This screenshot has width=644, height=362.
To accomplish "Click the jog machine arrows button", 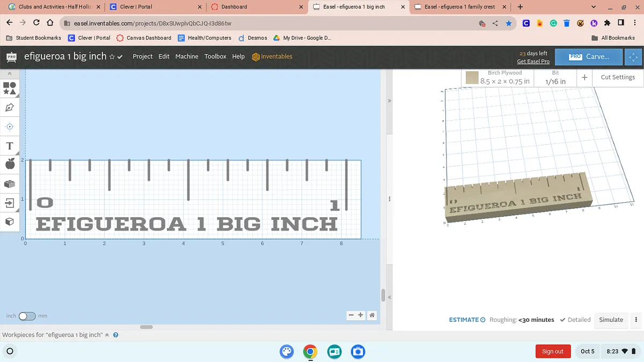I will tap(633, 57).
